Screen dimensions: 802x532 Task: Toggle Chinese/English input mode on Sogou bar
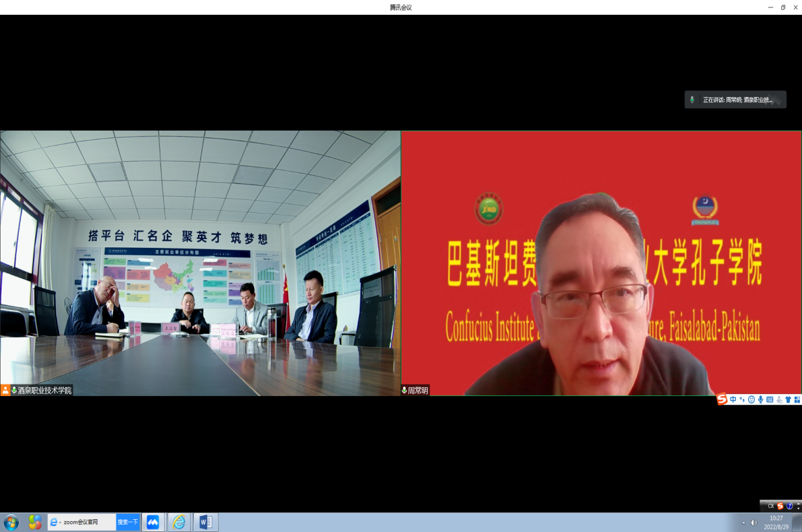(733, 399)
